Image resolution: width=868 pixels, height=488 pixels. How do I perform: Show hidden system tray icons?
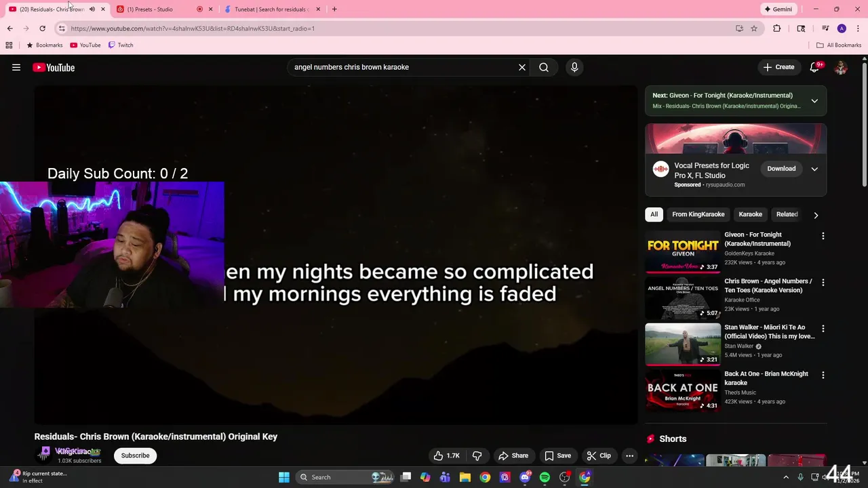click(786, 477)
